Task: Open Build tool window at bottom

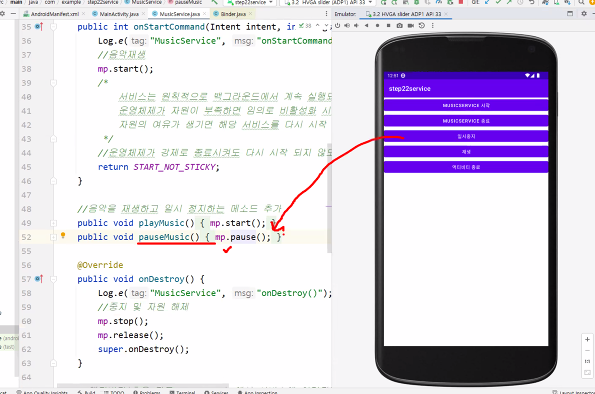Action: [x=86, y=392]
